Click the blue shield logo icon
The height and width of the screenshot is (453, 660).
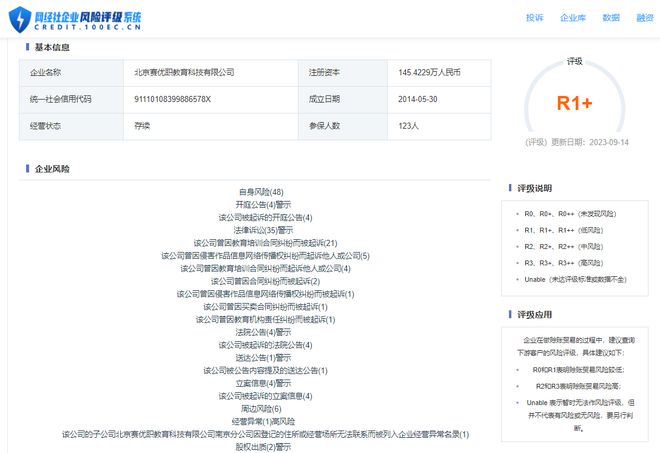coord(20,19)
